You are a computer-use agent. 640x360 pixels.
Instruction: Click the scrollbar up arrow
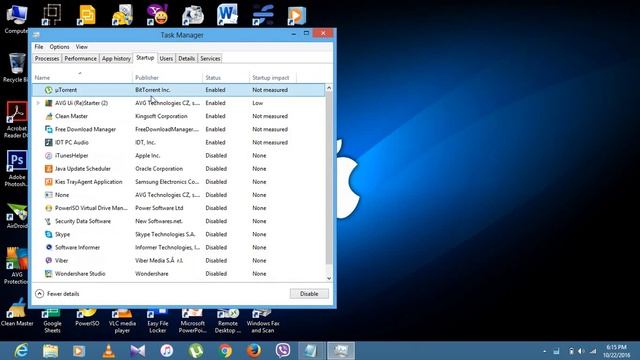pos(329,88)
